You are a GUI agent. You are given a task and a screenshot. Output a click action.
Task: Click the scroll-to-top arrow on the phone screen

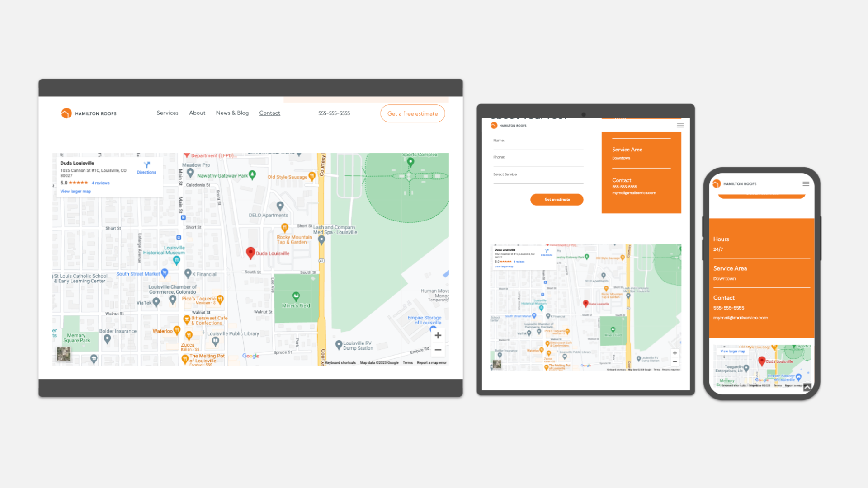[807, 386]
